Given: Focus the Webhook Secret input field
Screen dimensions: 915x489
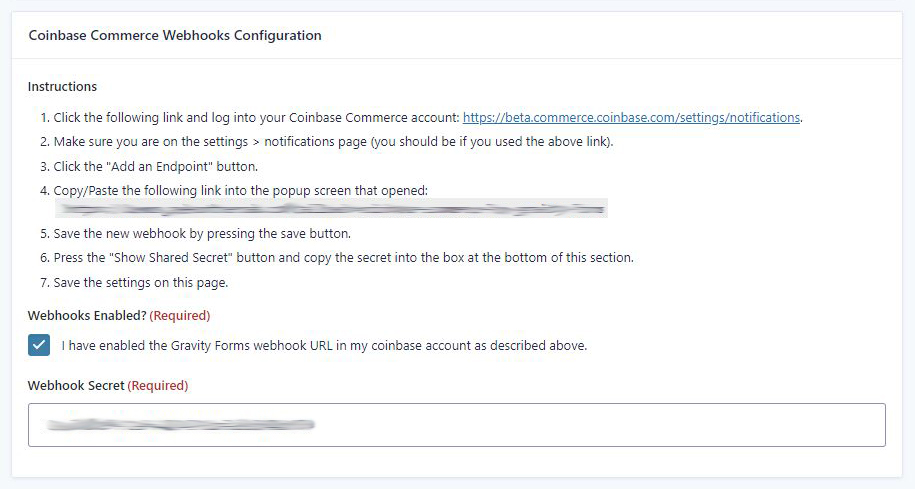Looking at the screenshot, I should 600,425.
